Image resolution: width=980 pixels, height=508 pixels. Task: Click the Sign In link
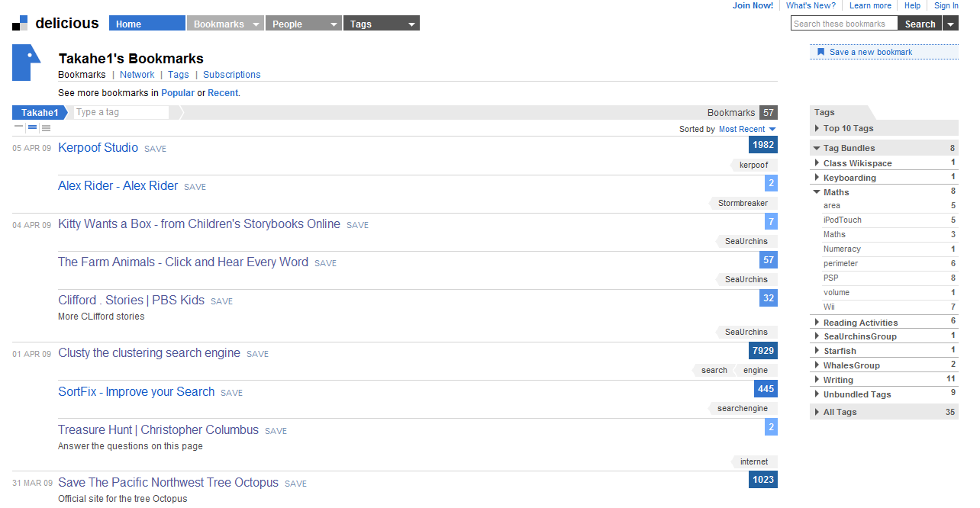click(x=946, y=5)
